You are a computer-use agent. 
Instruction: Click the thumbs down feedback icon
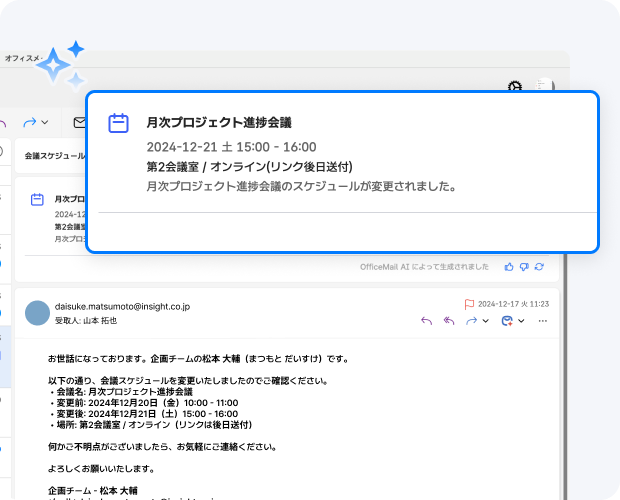pyautogui.click(x=524, y=267)
